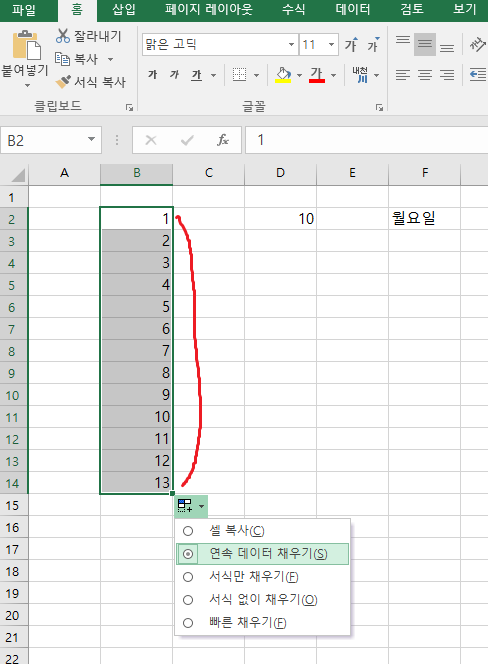Viewport: 488px width, 664px height.
Task: Insert function with fx icon
Action: point(223,140)
